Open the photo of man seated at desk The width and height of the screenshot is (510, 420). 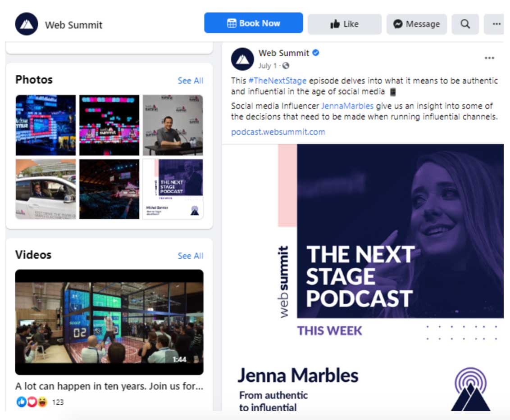pyautogui.click(x=173, y=125)
